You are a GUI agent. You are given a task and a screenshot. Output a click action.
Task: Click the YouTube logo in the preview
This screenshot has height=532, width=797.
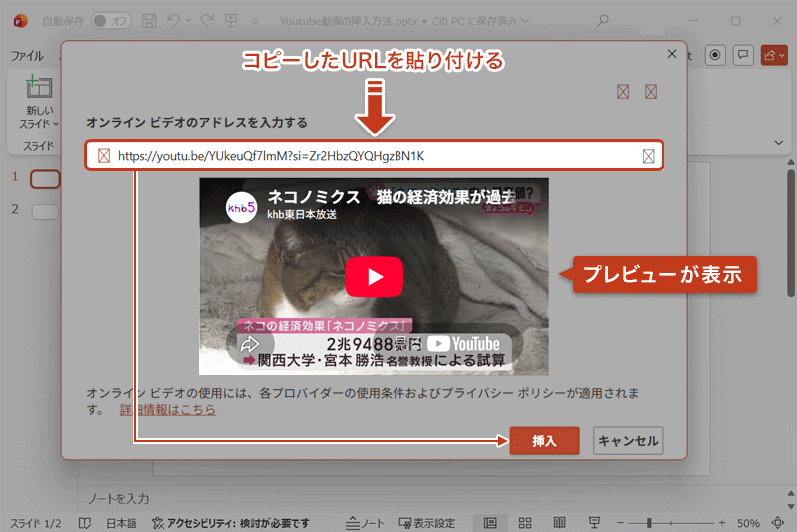[x=463, y=344]
